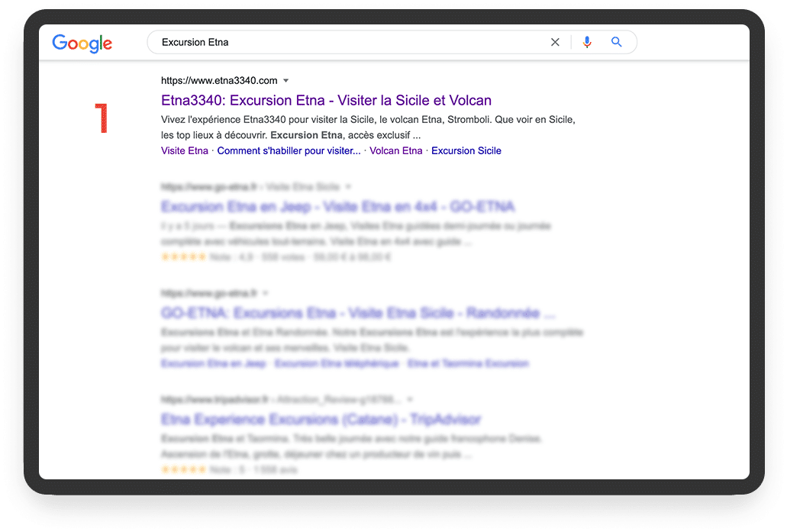Screen dimensions: 787x532
Task: Open Etna Experience Excursions TripAdvisor result
Action: pyautogui.click(x=321, y=420)
